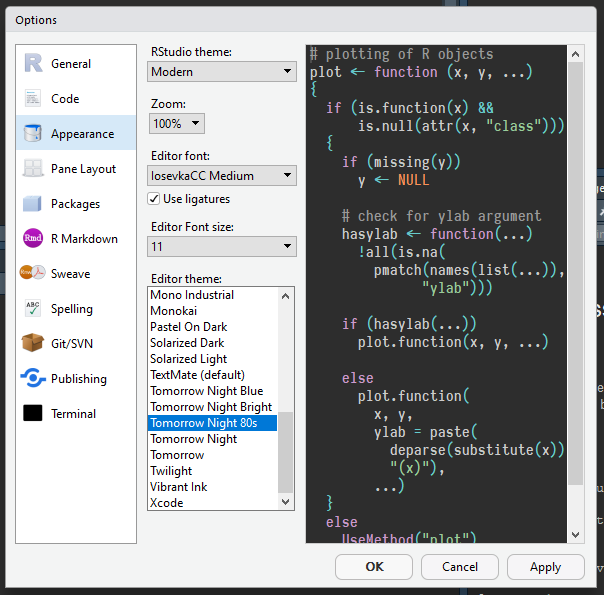Screen dimensions: 604x595
Task: Click the General section R icon
Action: tap(34, 63)
